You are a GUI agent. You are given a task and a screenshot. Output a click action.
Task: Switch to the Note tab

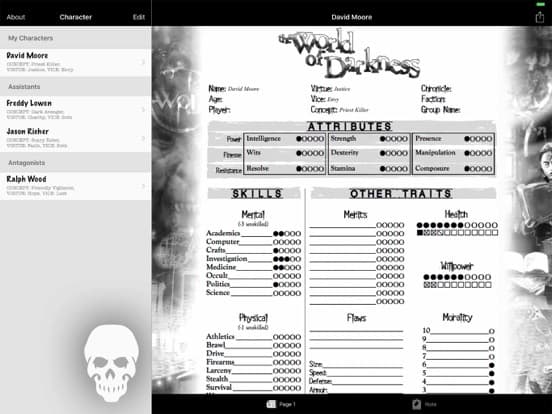[x=425, y=404]
